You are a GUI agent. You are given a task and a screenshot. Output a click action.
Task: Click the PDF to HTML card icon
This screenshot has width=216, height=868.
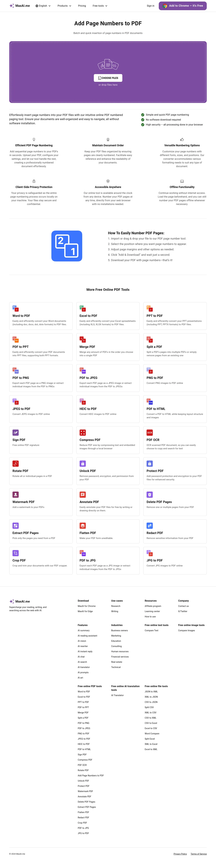click(150, 401)
